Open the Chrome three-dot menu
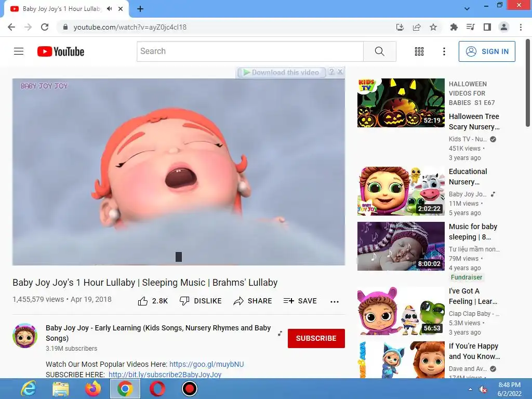 coord(521,27)
